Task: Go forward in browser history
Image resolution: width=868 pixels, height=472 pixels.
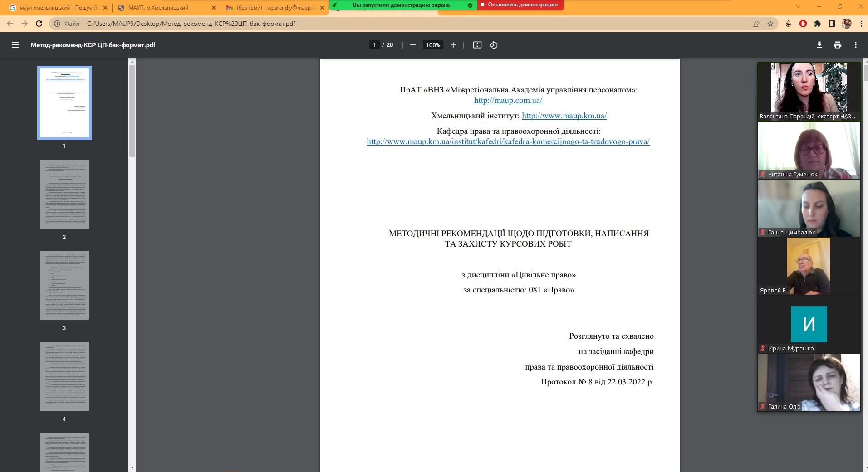Action: [x=25, y=24]
